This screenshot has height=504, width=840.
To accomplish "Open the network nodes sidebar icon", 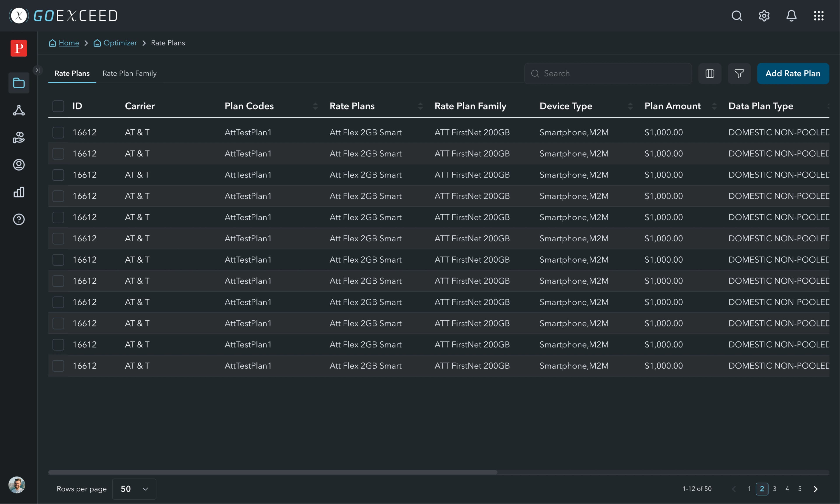I will click(19, 110).
